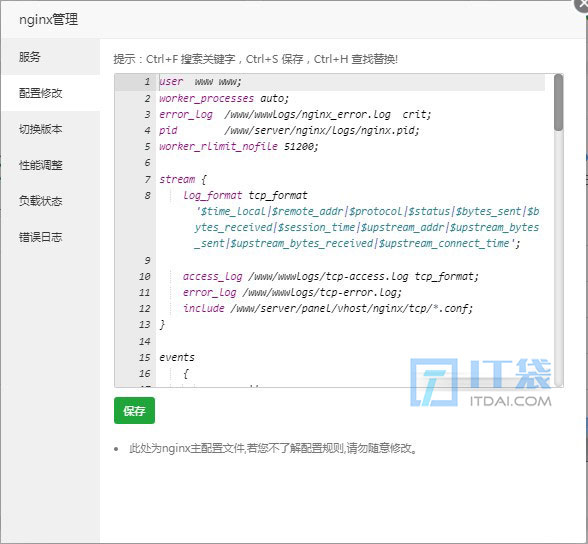The height and width of the screenshot is (544, 588).
Task: Click the '$time_local' variable string
Action: 232,211
